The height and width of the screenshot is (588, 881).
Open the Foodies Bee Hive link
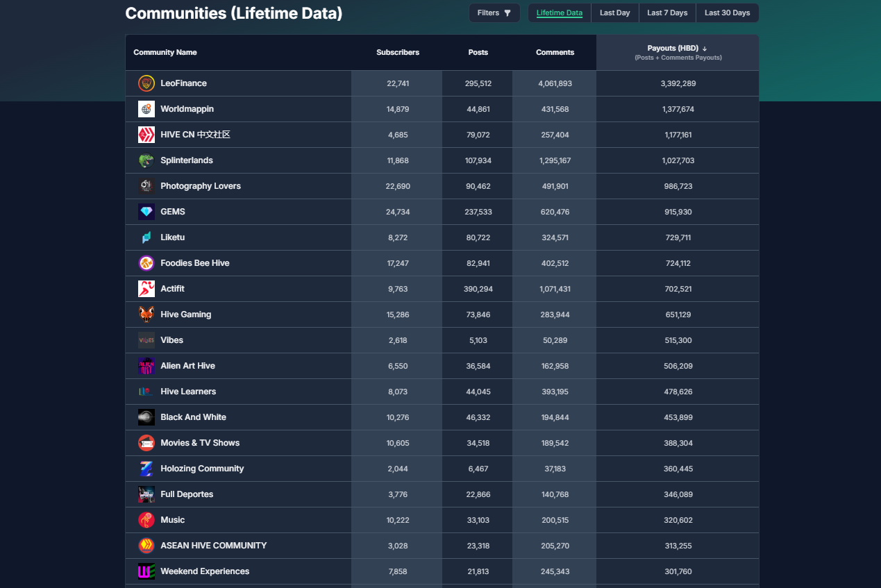click(x=195, y=263)
